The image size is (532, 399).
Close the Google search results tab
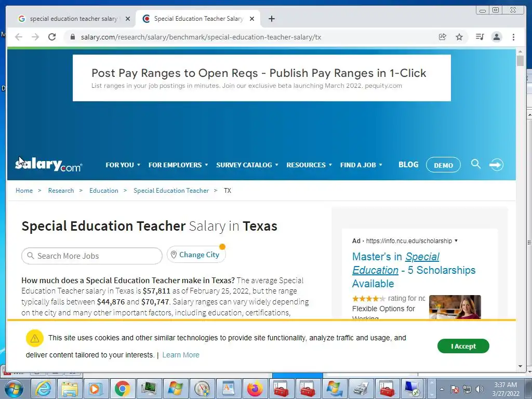click(x=128, y=19)
